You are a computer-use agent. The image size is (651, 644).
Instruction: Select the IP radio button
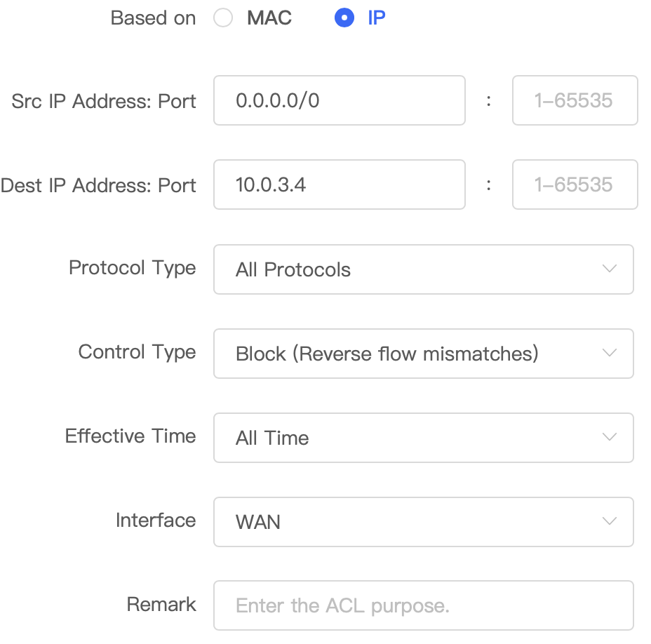(344, 18)
